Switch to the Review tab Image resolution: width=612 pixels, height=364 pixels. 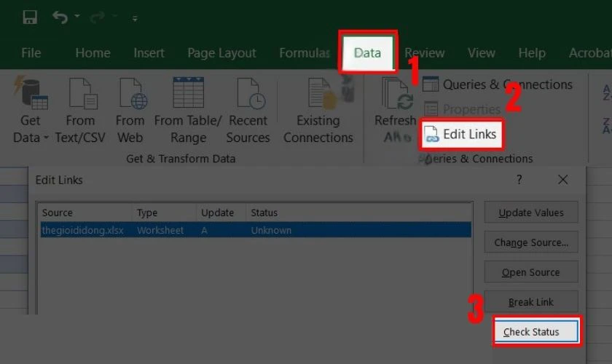click(424, 52)
